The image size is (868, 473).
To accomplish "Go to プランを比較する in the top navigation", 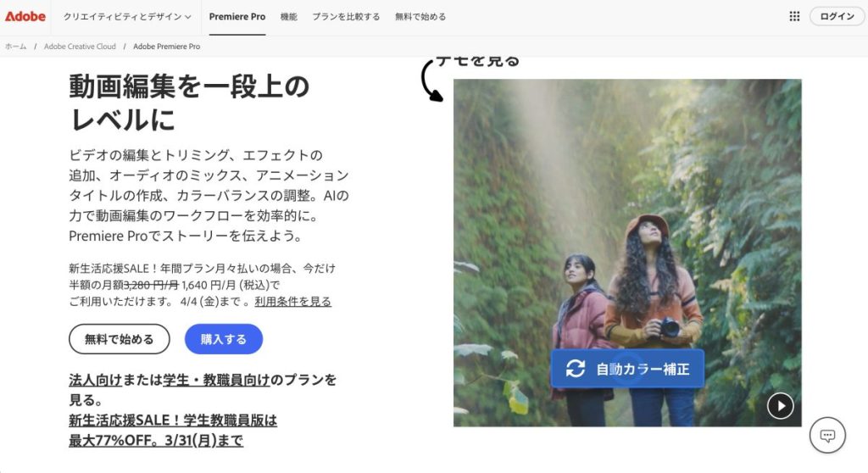I will point(346,17).
